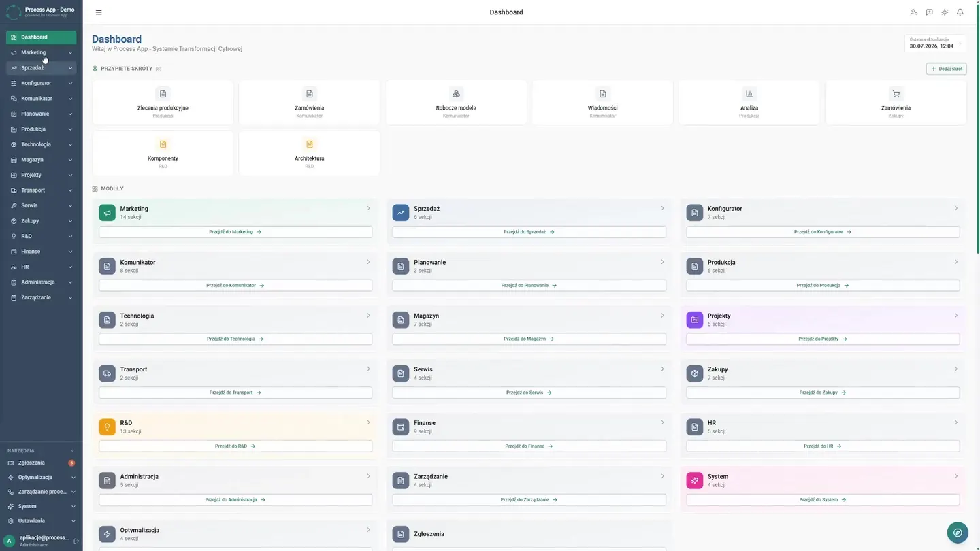Screen dimensions: 980x551
Task: Click Przejdź do Planowanie button
Action: [x=529, y=286]
